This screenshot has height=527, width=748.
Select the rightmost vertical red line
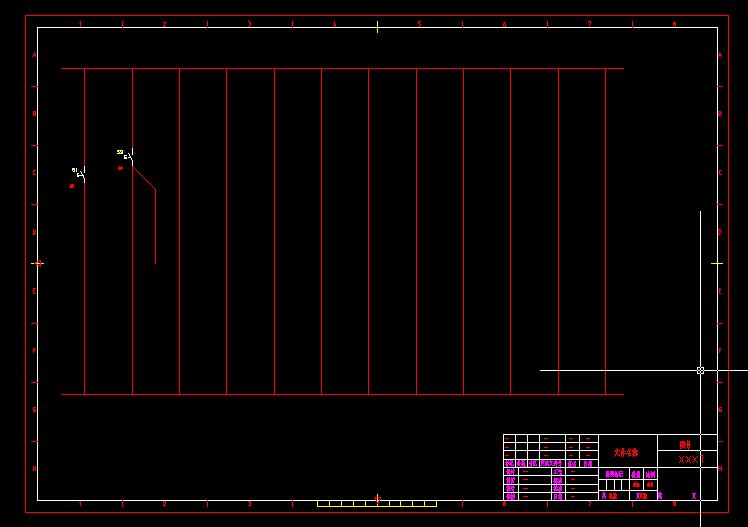click(x=605, y=230)
